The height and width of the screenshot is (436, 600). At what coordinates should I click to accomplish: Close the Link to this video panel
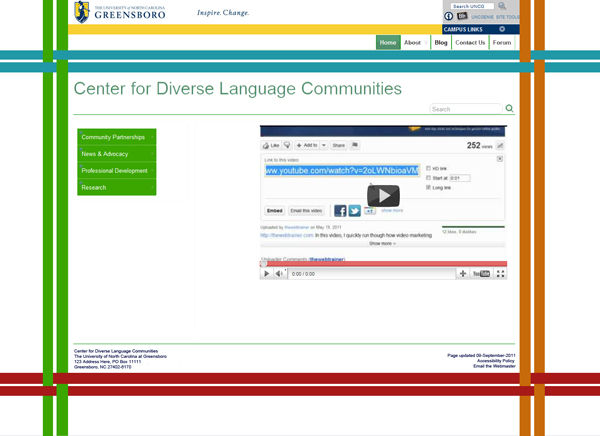pos(500,159)
